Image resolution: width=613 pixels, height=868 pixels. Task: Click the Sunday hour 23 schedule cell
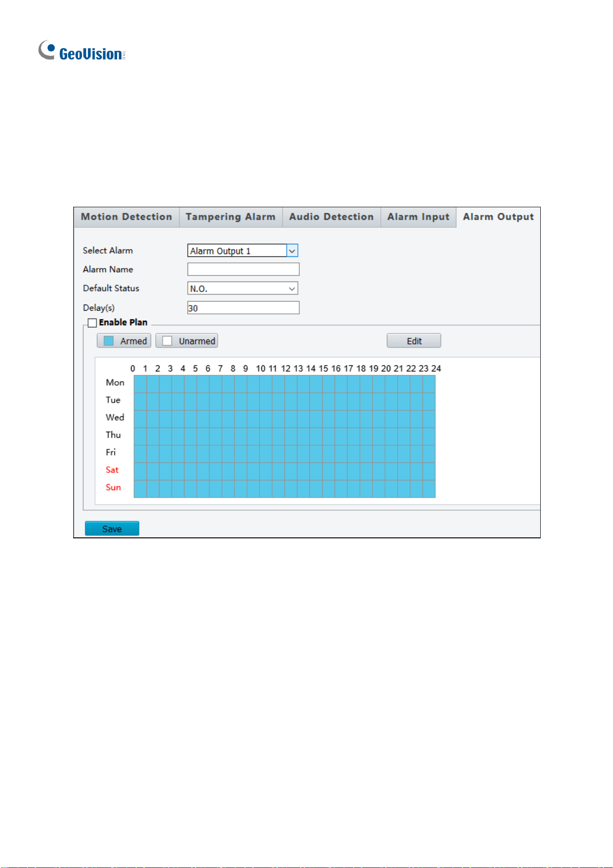click(429, 489)
